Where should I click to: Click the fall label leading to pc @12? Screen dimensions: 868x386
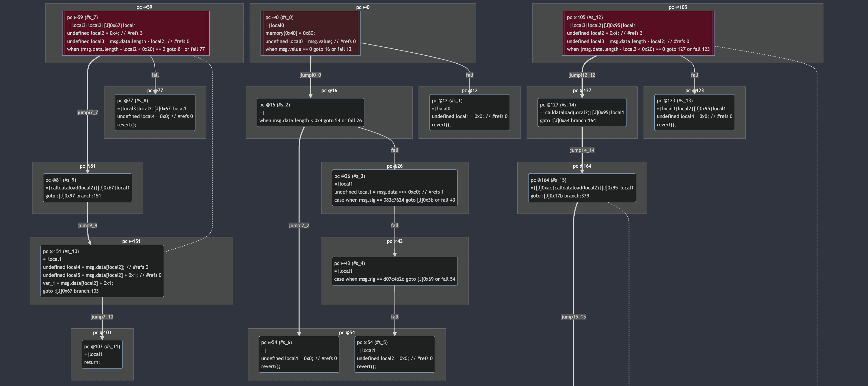pyautogui.click(x=469, y=75)
